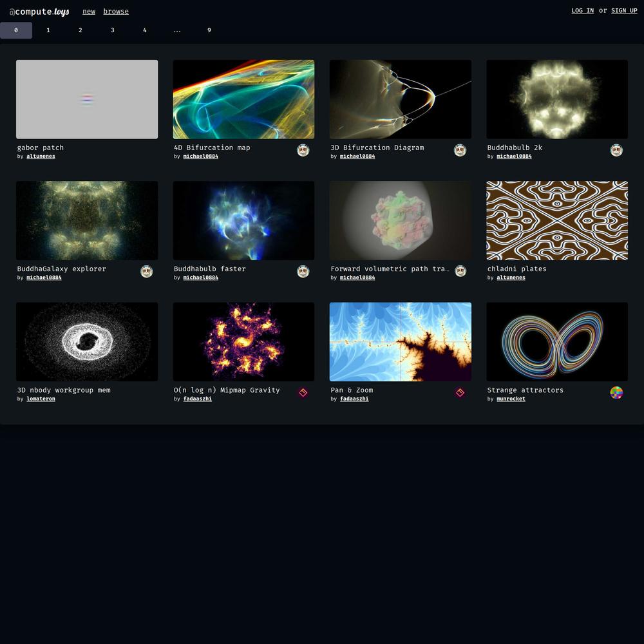Click avatar beside Forward volumetric path tracing

460,272
